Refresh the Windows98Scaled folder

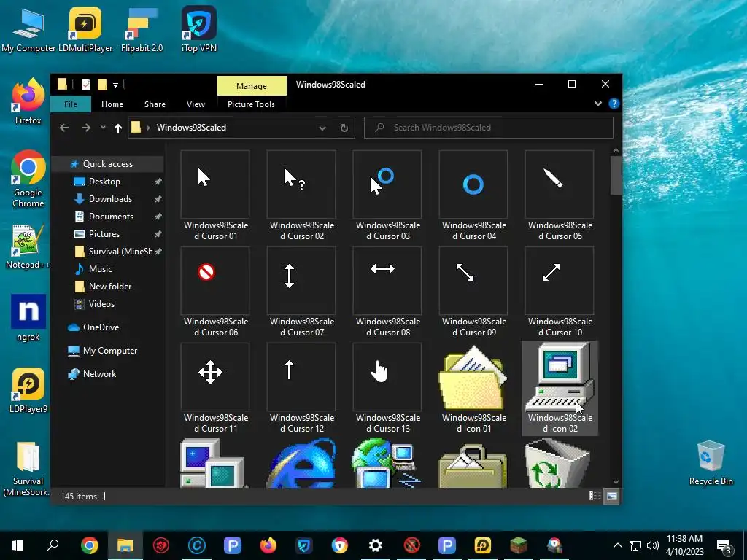(x=344, y=128)
